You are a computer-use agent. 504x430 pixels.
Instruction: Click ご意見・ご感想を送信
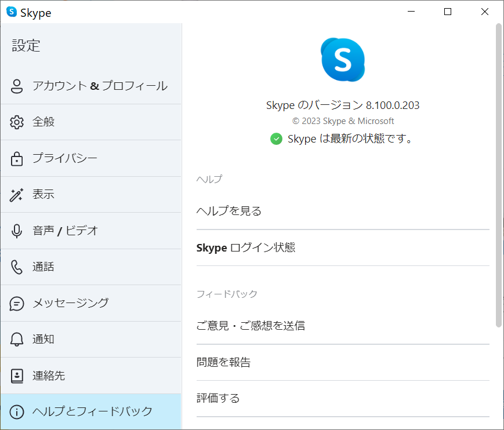click(343, 326)
